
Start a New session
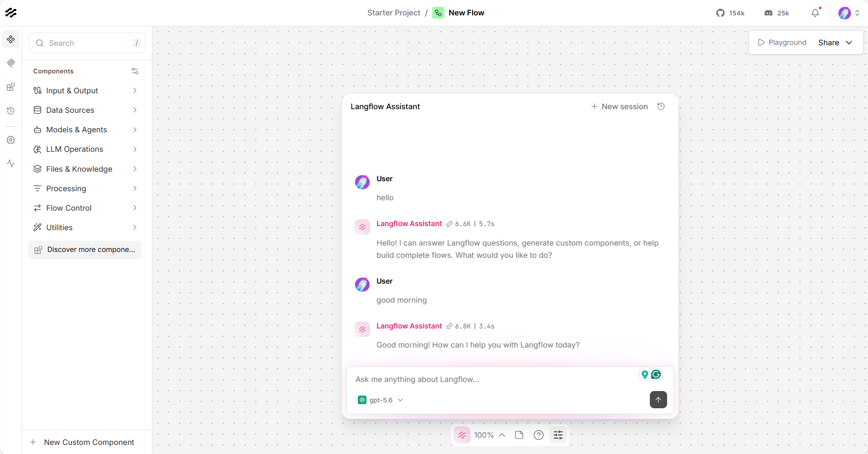(x=619, y=106)
